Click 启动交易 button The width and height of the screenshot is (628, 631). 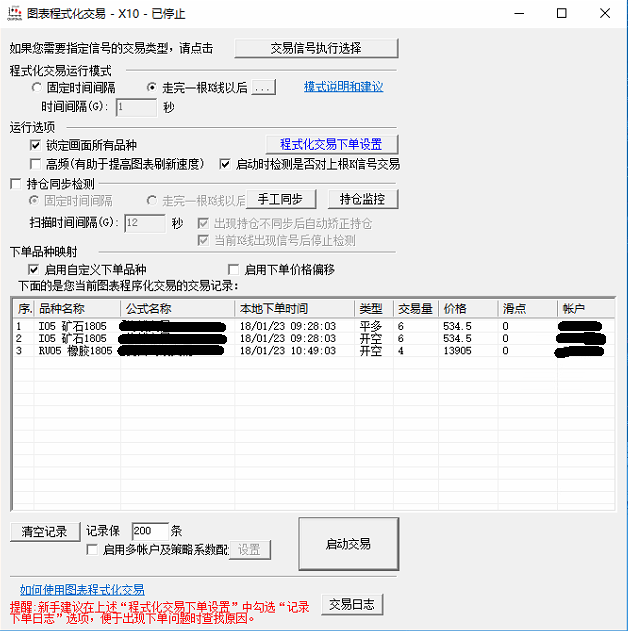pos(348,544)
